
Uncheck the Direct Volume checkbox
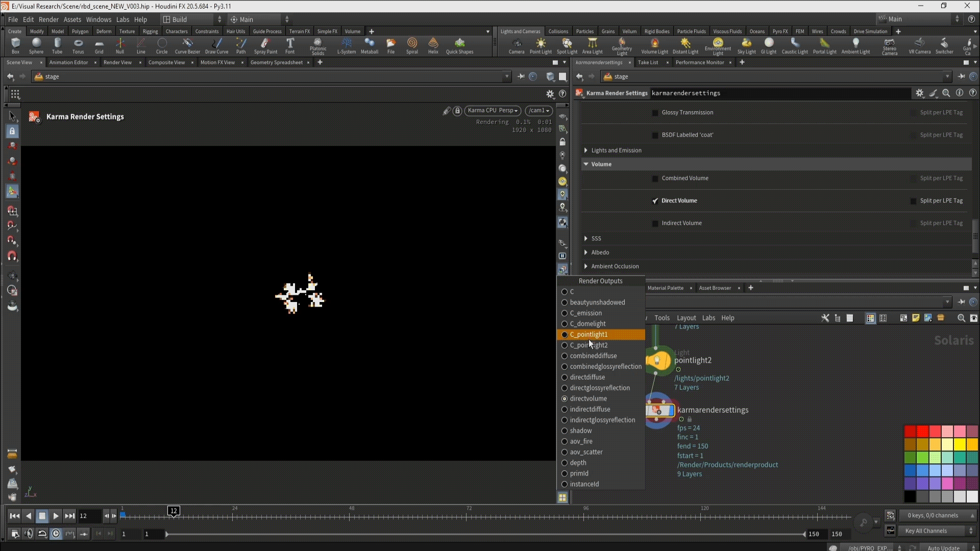click(x=655, y=201)
